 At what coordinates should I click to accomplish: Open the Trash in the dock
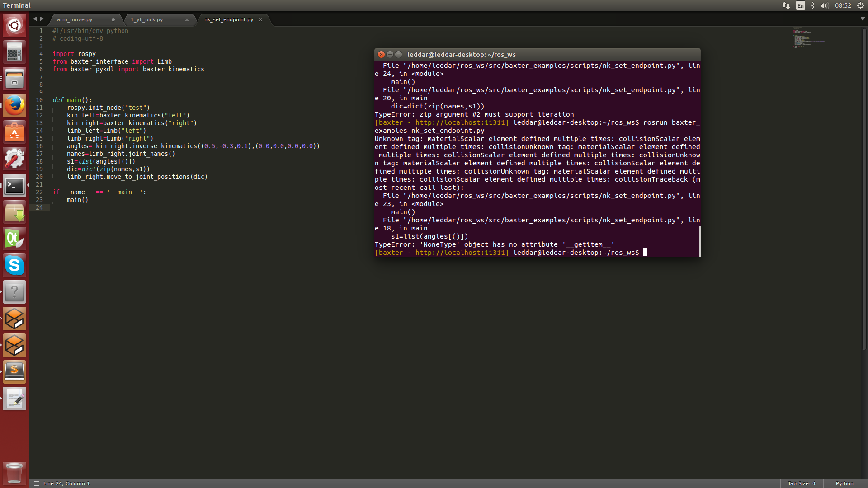14,473
